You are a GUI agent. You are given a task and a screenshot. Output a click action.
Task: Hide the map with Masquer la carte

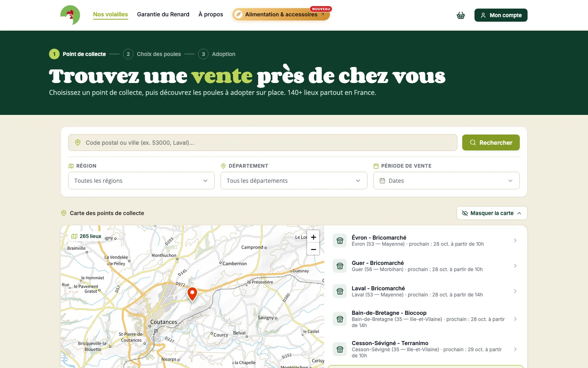coord(492,213)
